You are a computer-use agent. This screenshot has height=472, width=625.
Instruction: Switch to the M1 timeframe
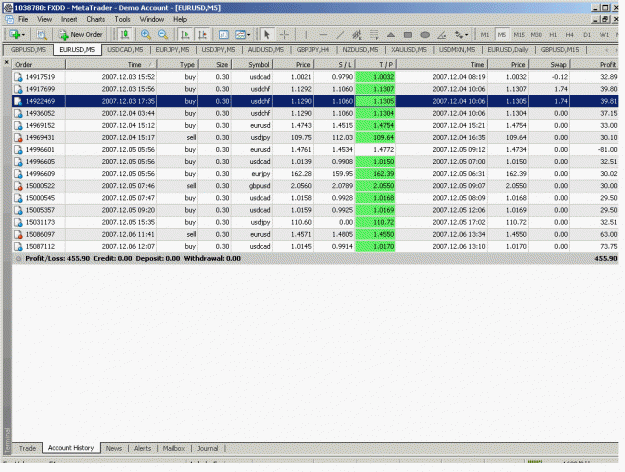click(485, 35)
